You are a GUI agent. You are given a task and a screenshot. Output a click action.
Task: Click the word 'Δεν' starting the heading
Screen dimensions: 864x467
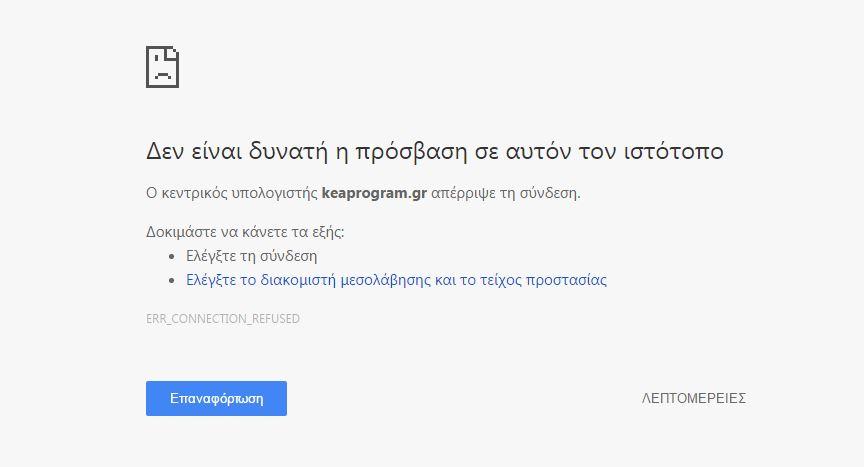click(x=164, y=152)
